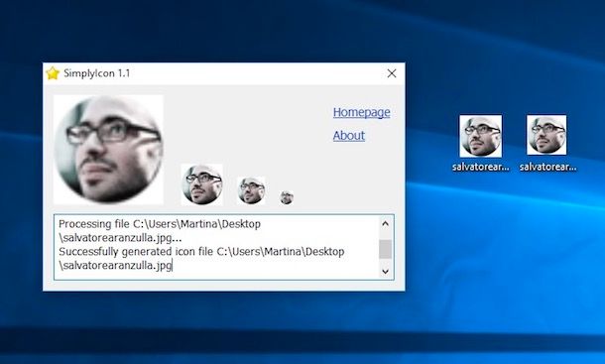605x364 pixels.
Task: Open the Homepage link
Action: (x=362, y=112)
